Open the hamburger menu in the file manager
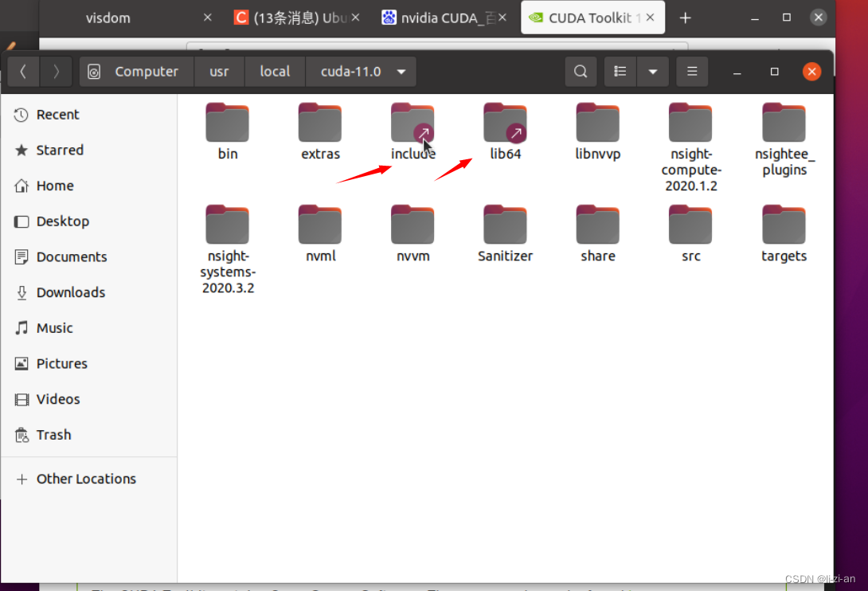The width and height of the screenshot is (868, 591). tap(692, 72)
